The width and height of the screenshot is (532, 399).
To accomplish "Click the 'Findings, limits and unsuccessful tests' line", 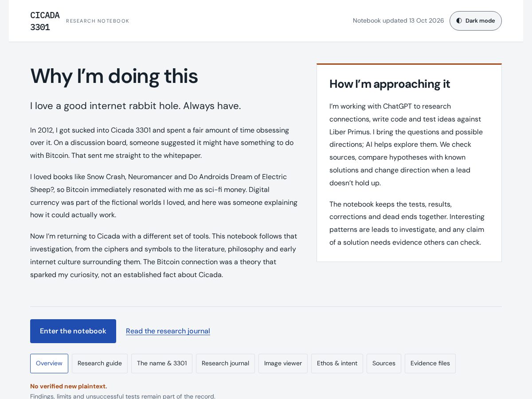I will [123, 396].
